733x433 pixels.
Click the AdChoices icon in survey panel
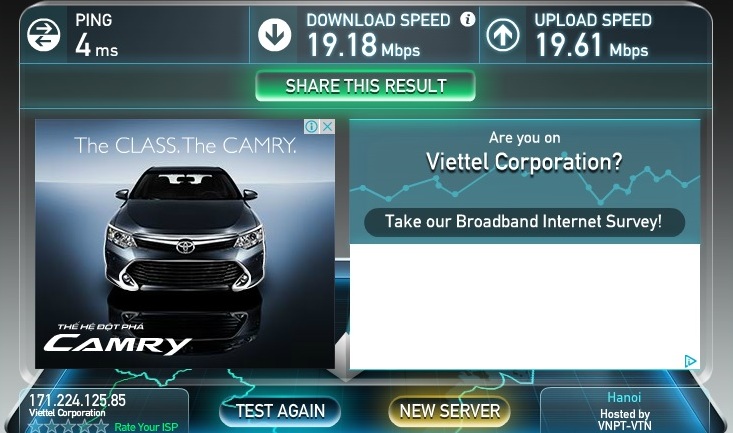click(690, 361)
